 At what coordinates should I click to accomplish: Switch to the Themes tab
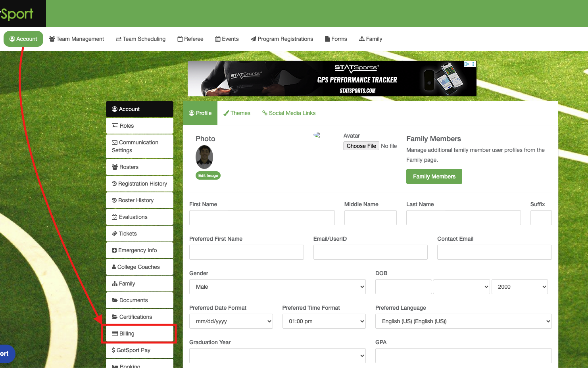coord(237,113)
